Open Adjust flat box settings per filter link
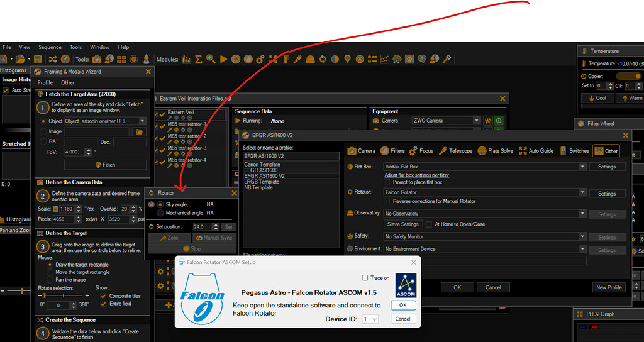The image size is (644, 342). [416, 175]
